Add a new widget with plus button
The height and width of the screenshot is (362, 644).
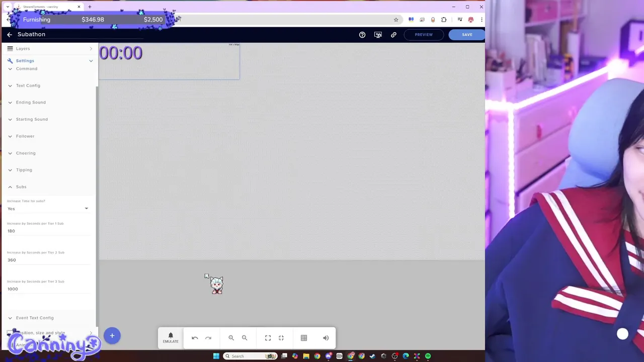(112, 336)
